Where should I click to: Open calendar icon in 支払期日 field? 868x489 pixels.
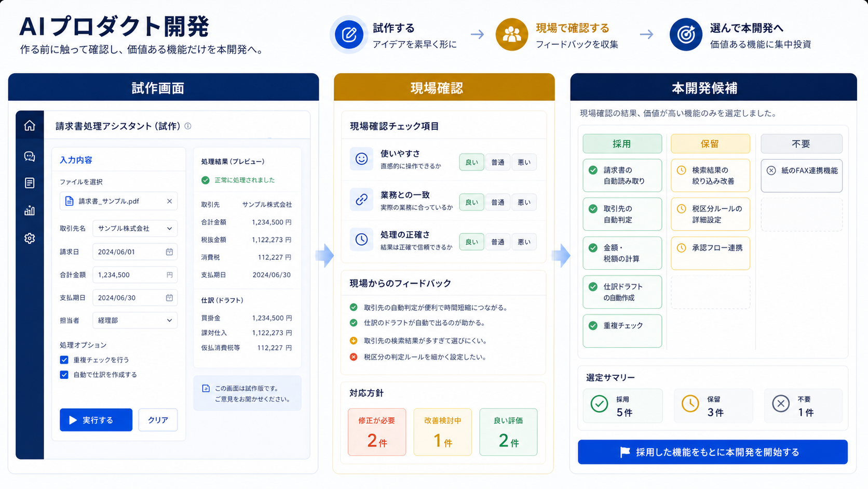click(x=169, y=298)
